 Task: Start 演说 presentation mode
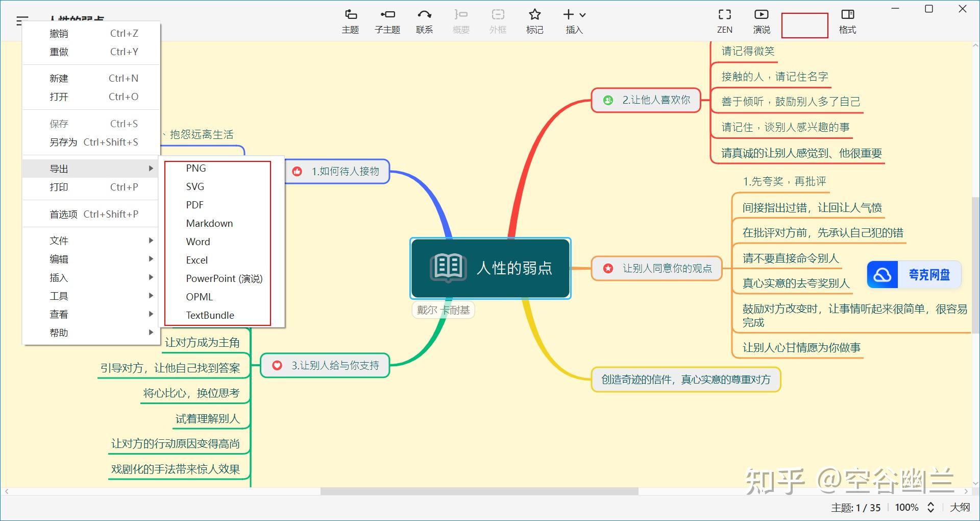click(x=762, y=20)
